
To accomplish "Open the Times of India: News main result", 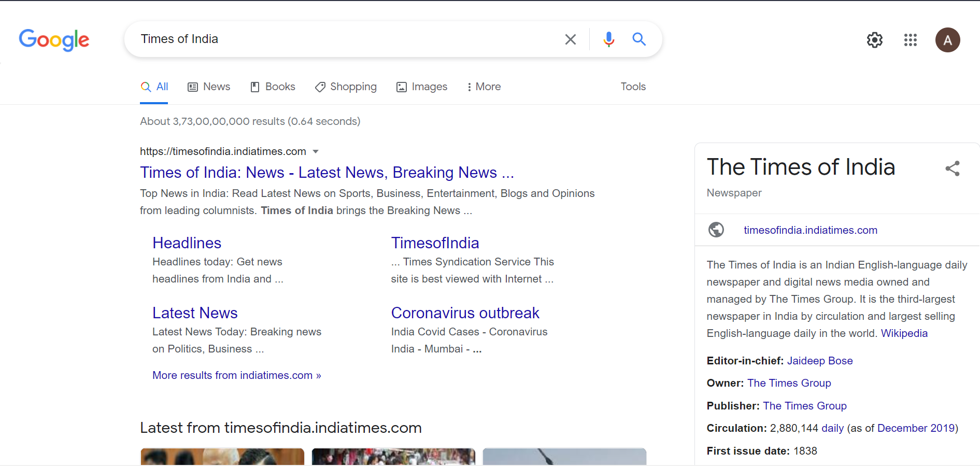I will 327,173.
